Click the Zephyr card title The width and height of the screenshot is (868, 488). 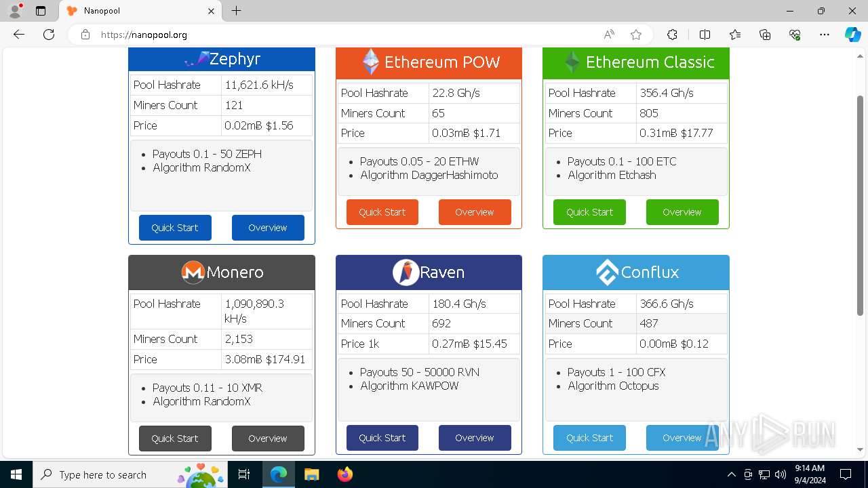point(235,59)
